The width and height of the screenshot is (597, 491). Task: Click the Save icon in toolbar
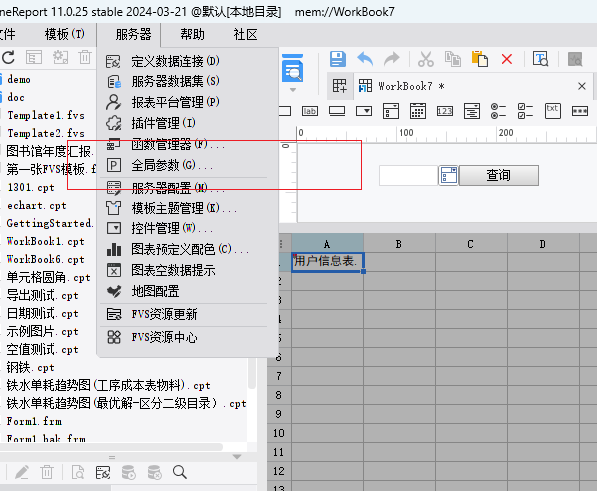click(338, 59)
